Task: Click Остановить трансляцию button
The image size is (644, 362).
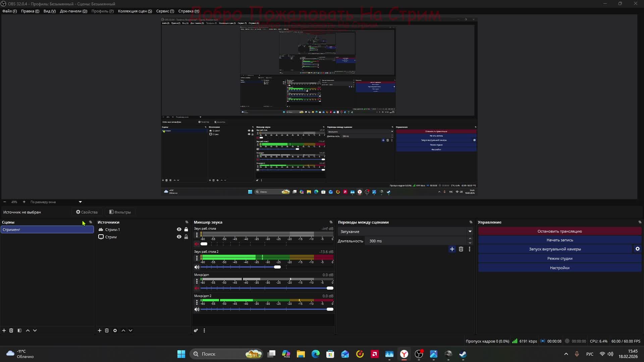Action: pos(559,231)
